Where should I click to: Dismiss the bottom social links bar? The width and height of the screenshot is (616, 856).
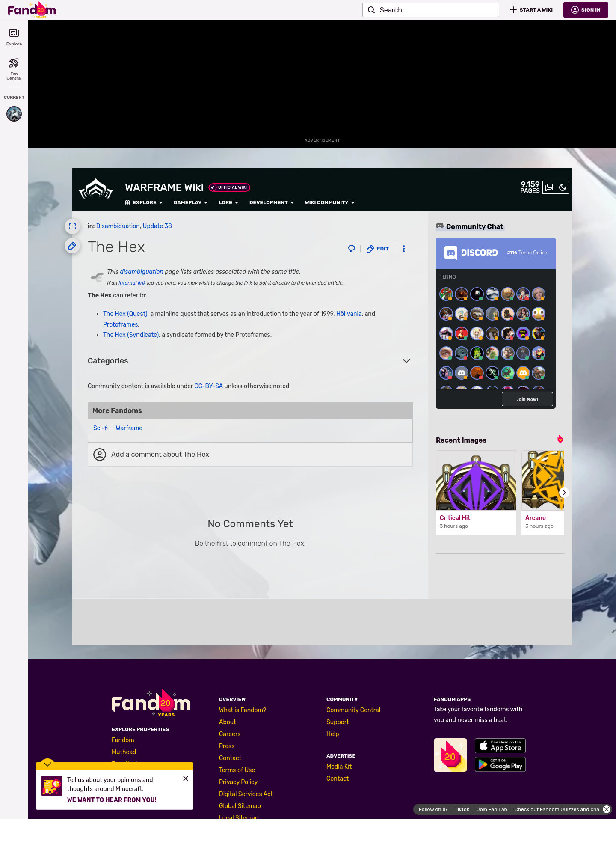607,809
